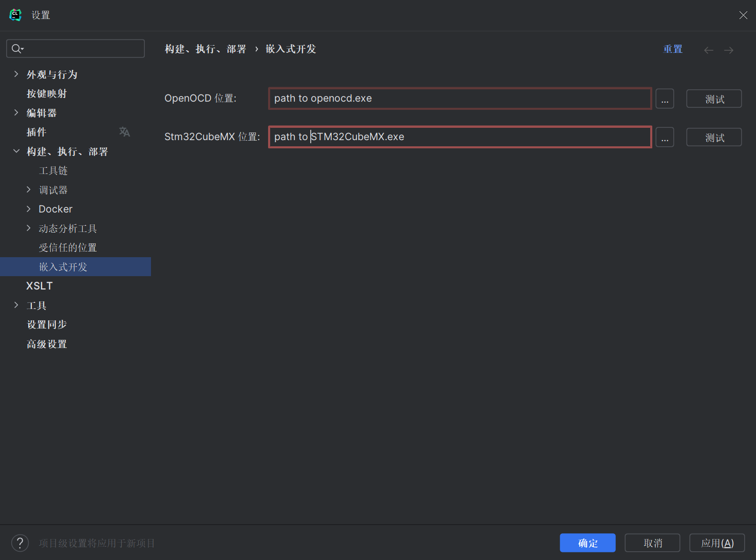Click the forward arrow navigation icon
The width and height of the screenshot is (756, 560).
click(729, 50)
